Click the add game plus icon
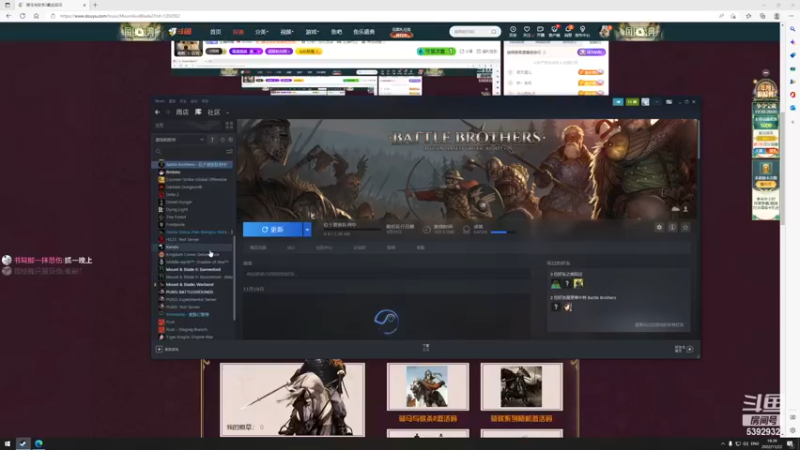 tap(159, 349)
